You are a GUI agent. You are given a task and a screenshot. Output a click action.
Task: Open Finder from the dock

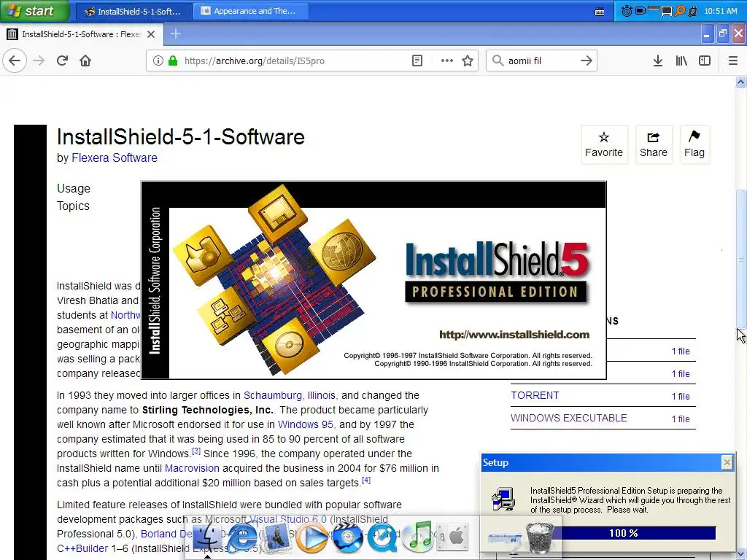click(x=206, y=537)
